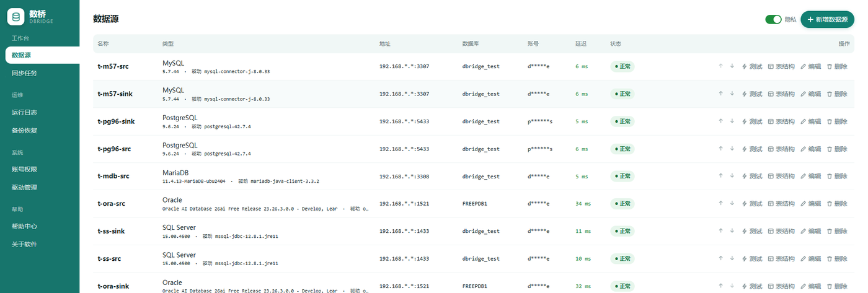Move t-m57-sink row down
Viewport: 868px width, 293px height.
pyautogui.click(x=732, y=94)
